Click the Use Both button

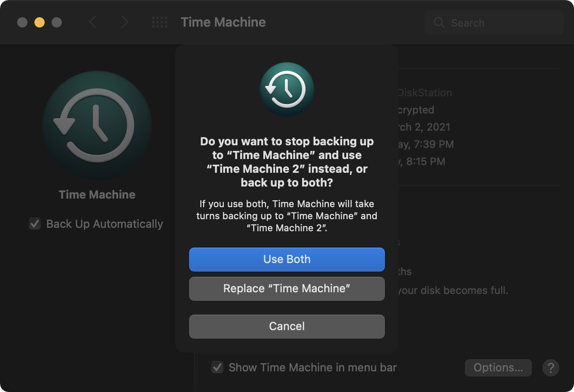(287, 259)
